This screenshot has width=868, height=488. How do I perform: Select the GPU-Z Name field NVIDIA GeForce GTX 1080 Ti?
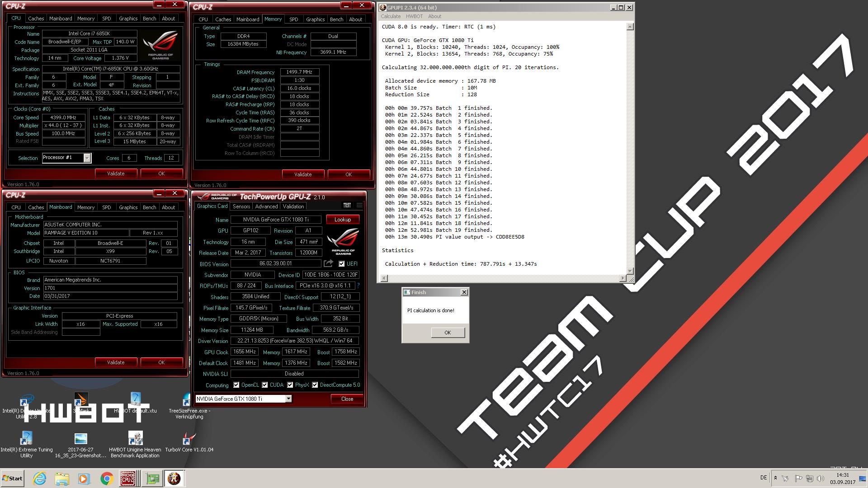276,220
